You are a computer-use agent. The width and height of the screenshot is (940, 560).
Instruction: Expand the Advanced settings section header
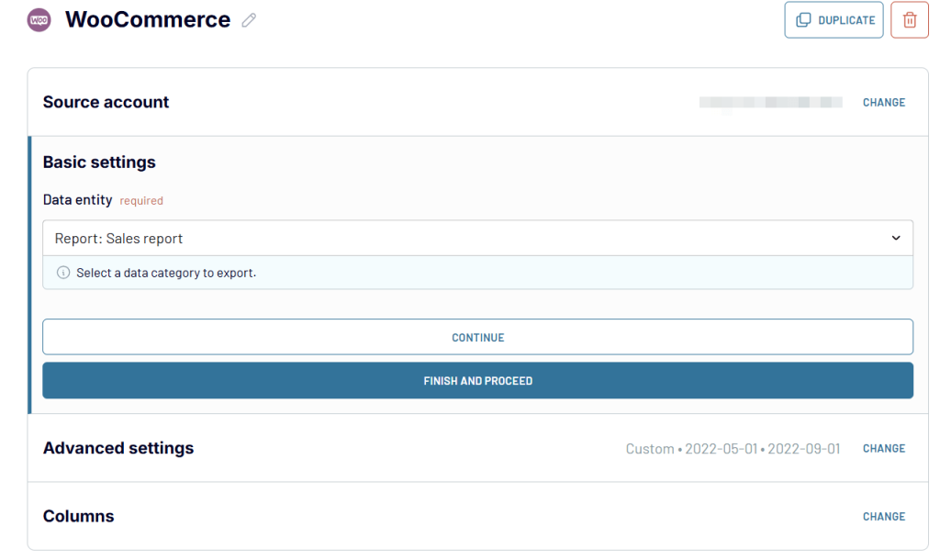pos(118,448)
